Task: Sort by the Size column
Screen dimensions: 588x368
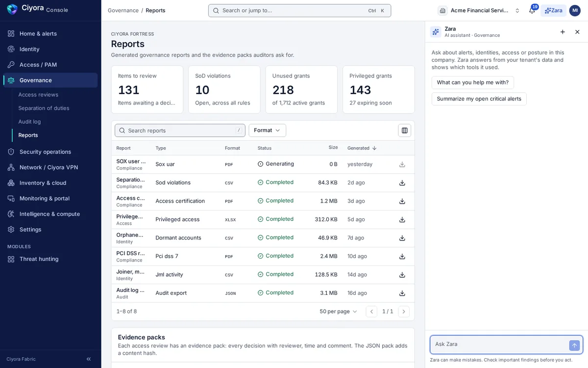Action: [333, 148]
